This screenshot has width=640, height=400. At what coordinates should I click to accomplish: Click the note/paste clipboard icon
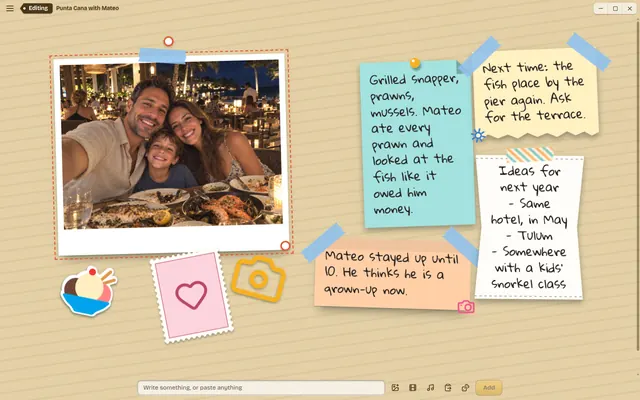click(448, 388)
